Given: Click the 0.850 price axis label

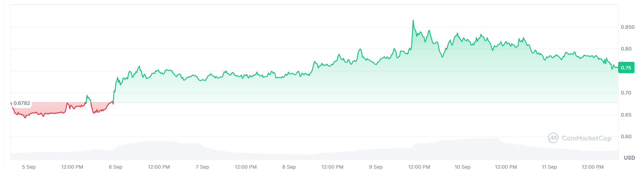Looking at the screenshot, I should pos(627,27).
